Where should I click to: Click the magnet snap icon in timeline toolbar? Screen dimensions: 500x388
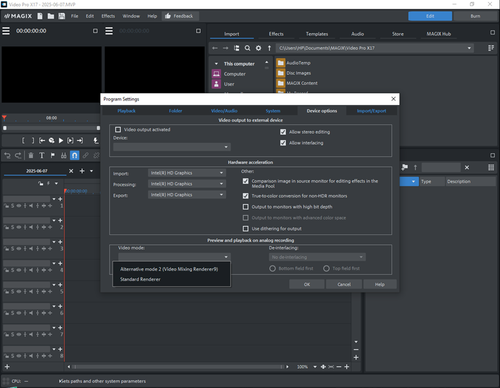[75, 155]
